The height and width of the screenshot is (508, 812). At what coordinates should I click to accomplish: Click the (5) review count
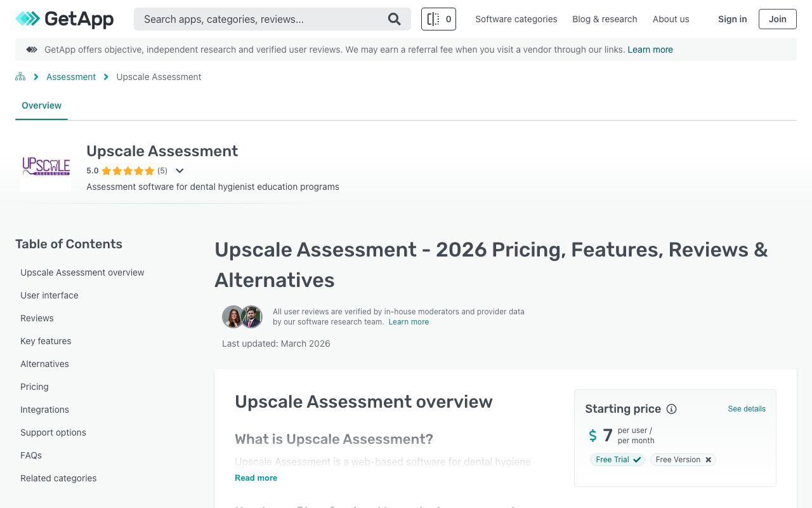coord(162,171)
